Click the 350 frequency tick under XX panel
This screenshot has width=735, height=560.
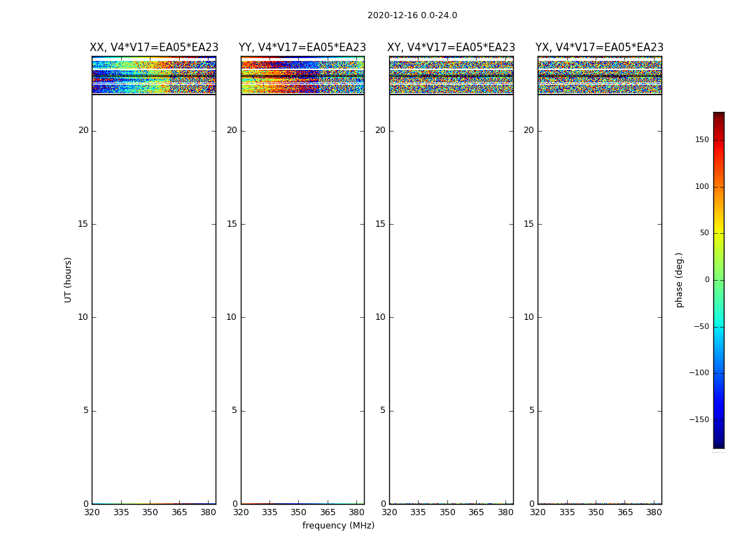(150, 512)
